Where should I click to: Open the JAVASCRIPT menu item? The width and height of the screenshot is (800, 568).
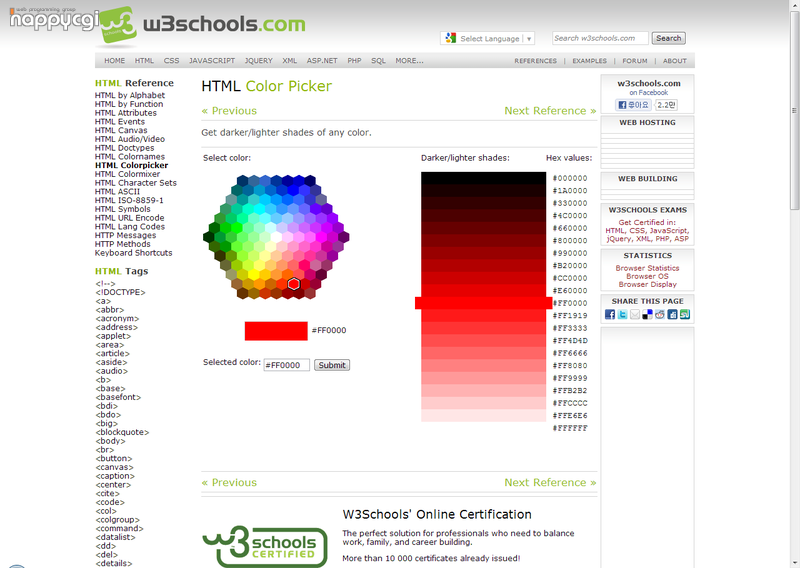(212, 61)
